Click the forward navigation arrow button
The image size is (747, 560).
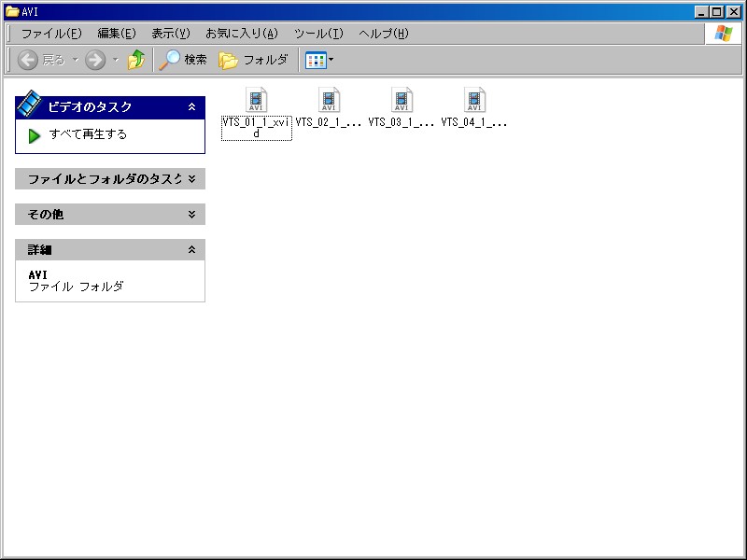pyautogui.click(x=95, y=60)
